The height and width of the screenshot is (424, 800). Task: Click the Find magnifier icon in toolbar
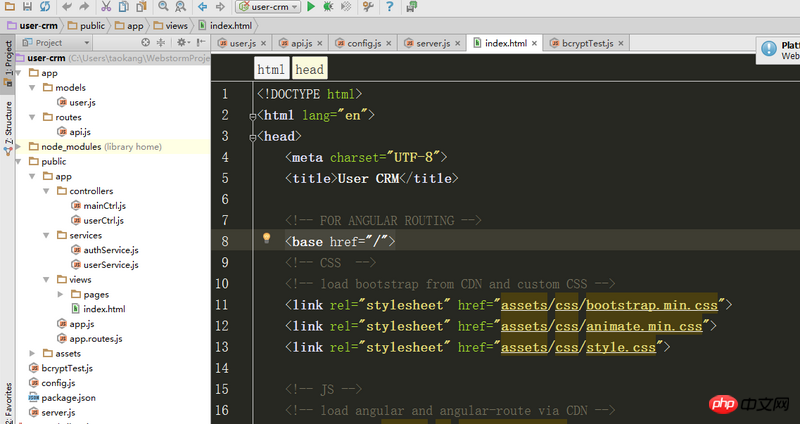(x=164, y=7)
